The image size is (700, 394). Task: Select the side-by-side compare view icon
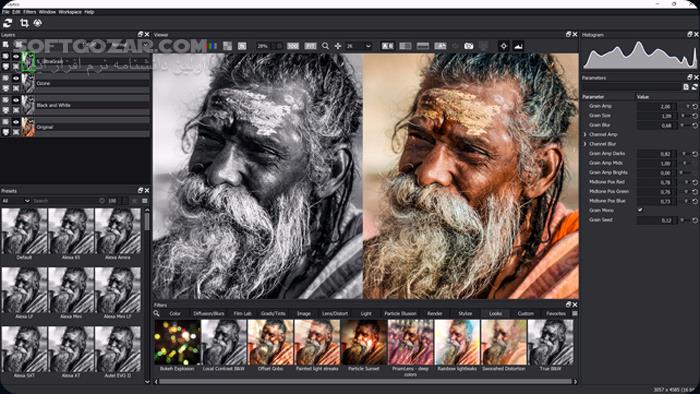(388, 46)
